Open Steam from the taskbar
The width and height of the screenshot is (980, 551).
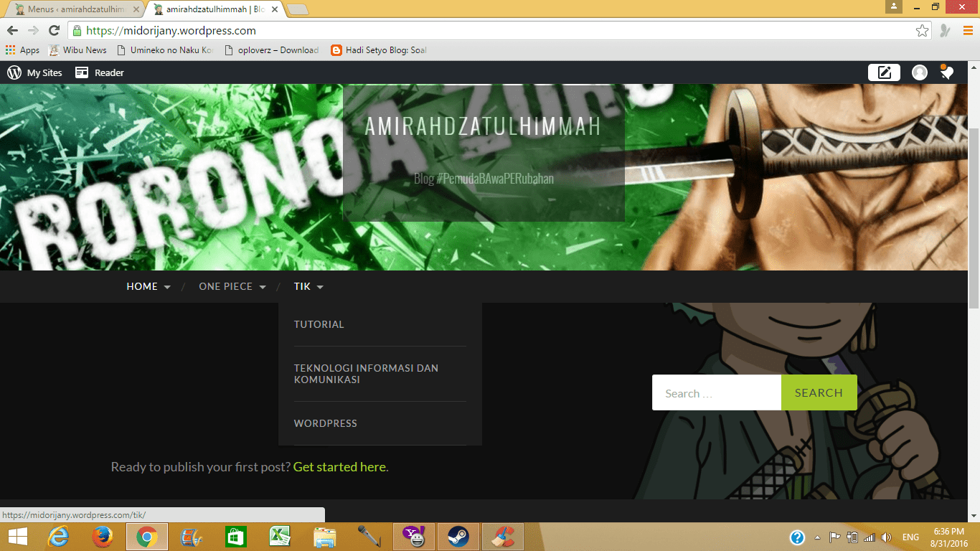(x=458, y=537)
